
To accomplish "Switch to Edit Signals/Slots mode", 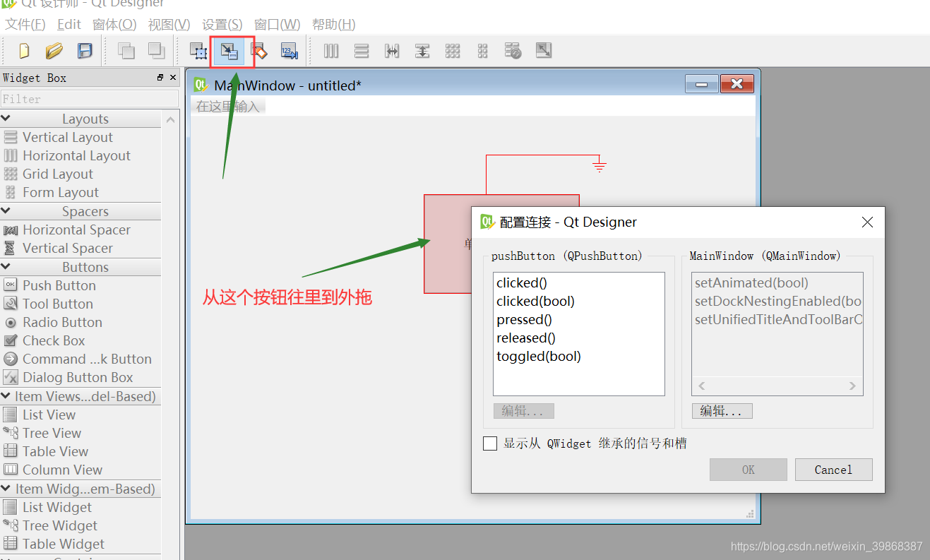I will pos(229,51).
